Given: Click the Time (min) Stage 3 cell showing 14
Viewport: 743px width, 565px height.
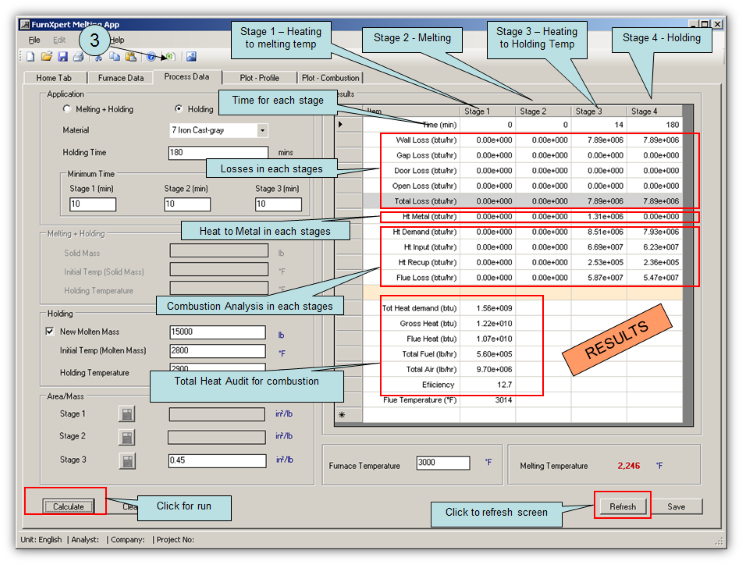Looking at the screenshot, I should click(599, 125).
